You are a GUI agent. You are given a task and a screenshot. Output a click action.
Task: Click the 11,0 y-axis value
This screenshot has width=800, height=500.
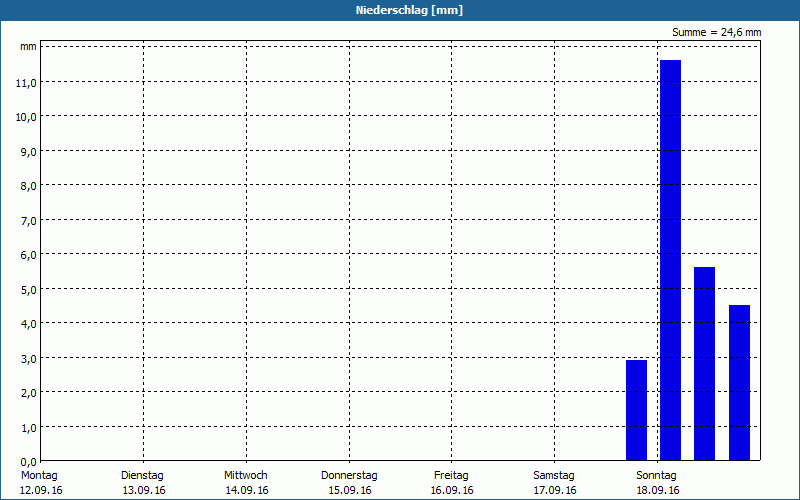tap(26, 83)
